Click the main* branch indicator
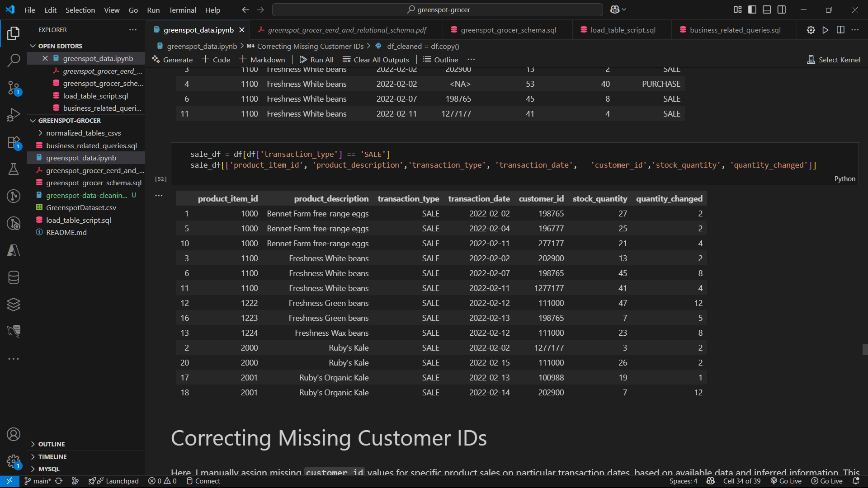 (37, 481)
